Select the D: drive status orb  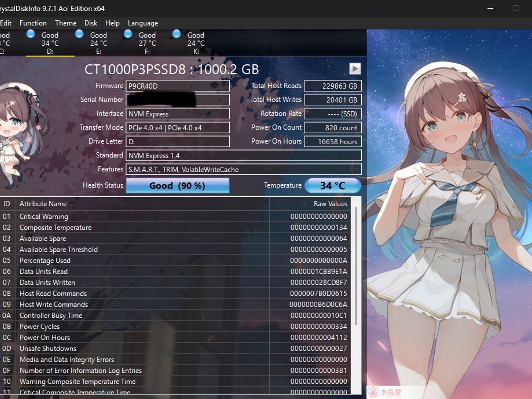click(x=31, y=34)
